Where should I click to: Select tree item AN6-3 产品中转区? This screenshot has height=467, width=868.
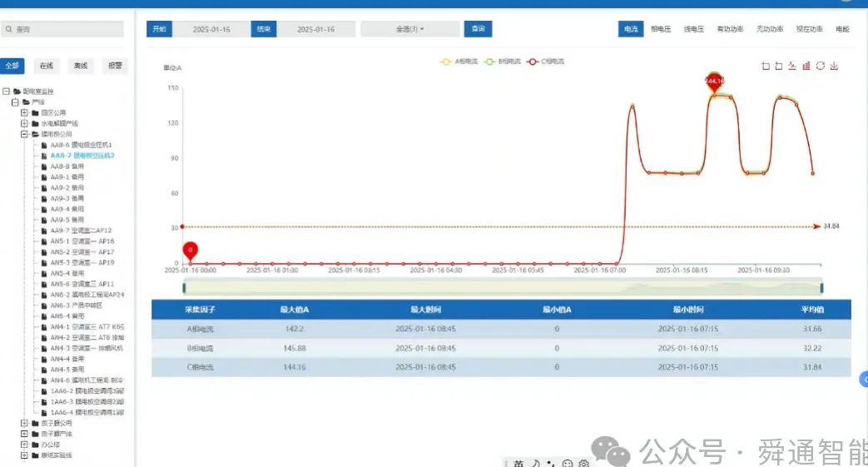(x=77, y=306)
